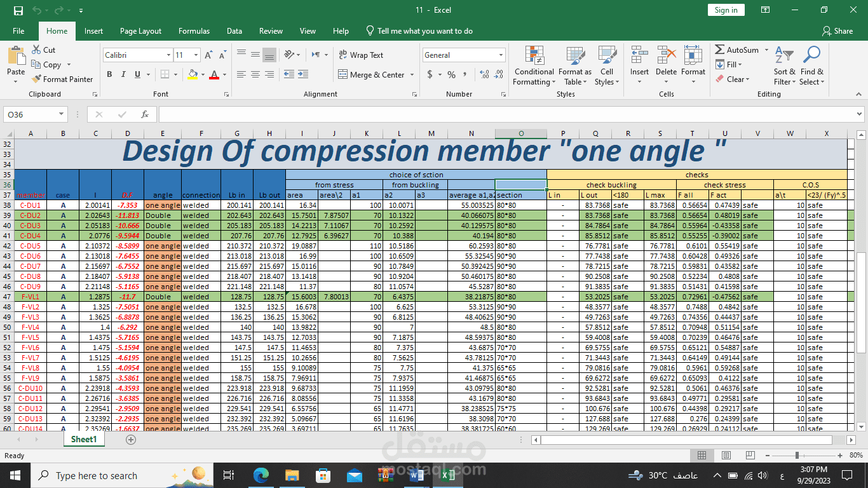
Task: Click Decrease Font Size icon
Action: 221,55
